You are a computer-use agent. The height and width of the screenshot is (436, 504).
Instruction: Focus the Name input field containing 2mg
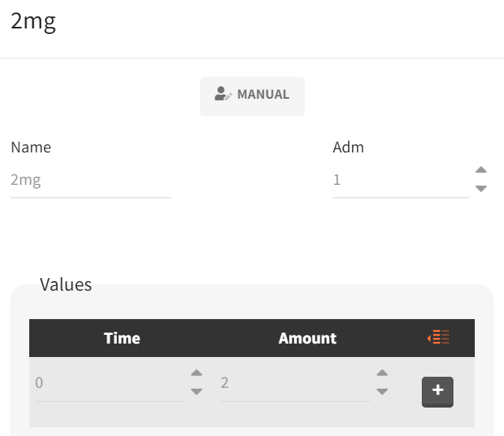click(90, 180)
